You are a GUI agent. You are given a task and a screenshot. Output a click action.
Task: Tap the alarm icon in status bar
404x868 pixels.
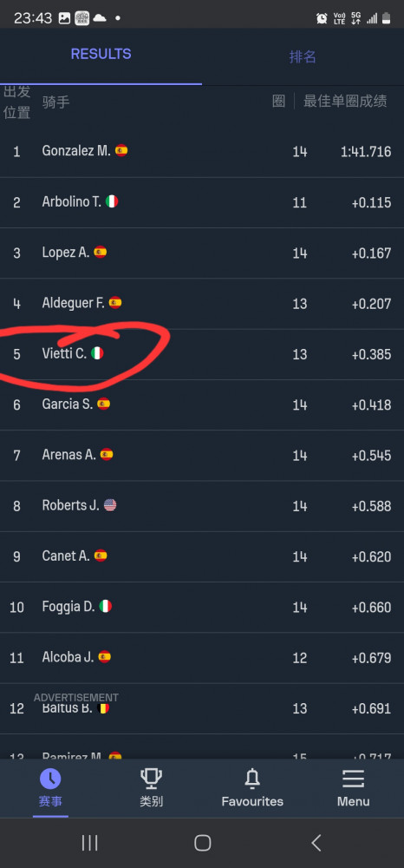point(322,18)
